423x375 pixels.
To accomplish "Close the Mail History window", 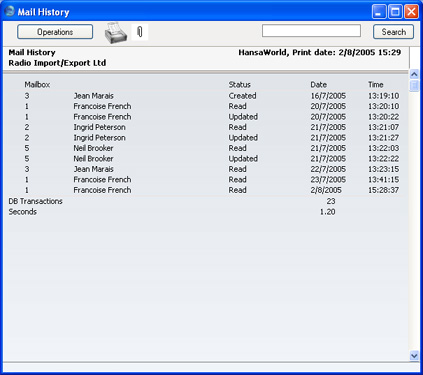I will [411, 12].
